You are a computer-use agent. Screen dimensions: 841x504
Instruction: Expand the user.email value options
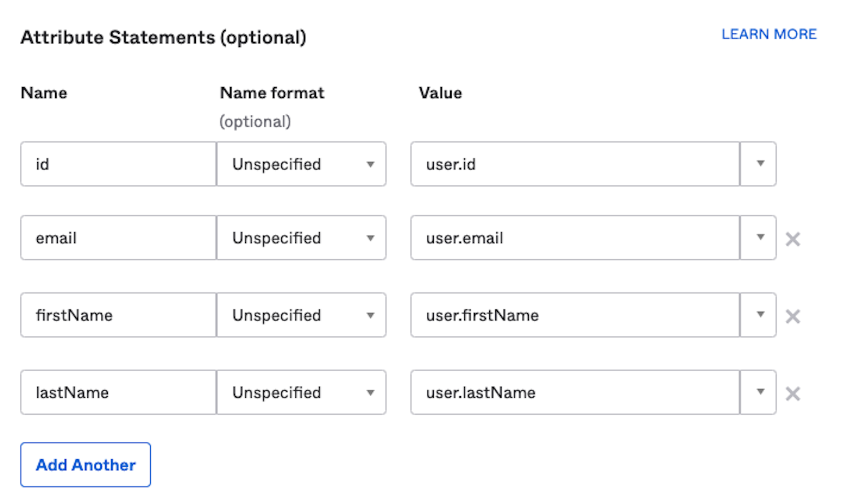(x=760, y=237)
